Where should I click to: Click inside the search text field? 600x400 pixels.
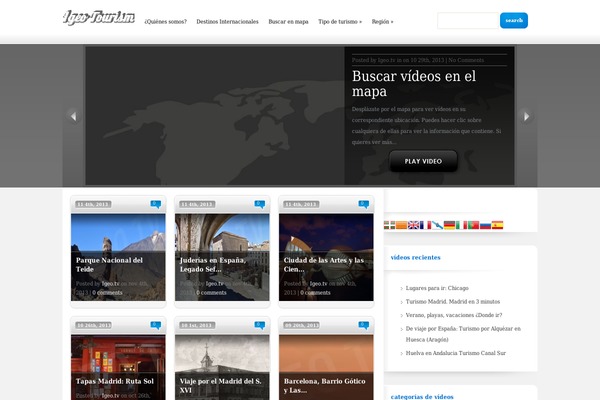point(468,21)
